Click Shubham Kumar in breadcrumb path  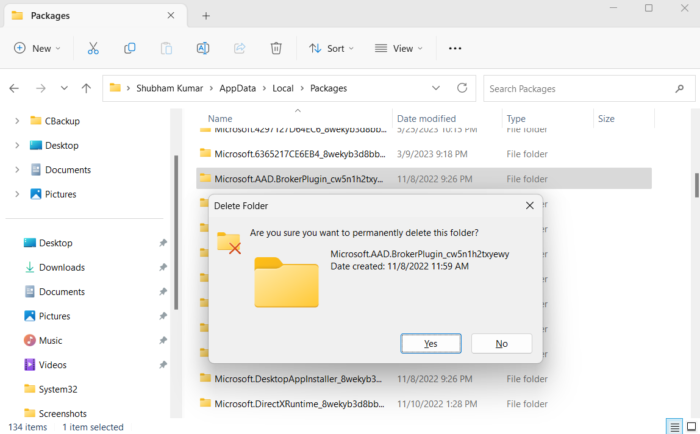[170, 88]
